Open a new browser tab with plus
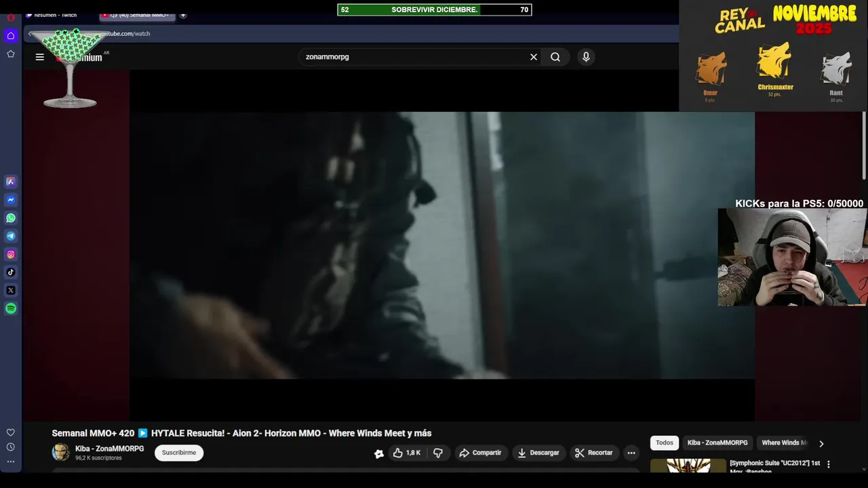 tap(183, 15)
